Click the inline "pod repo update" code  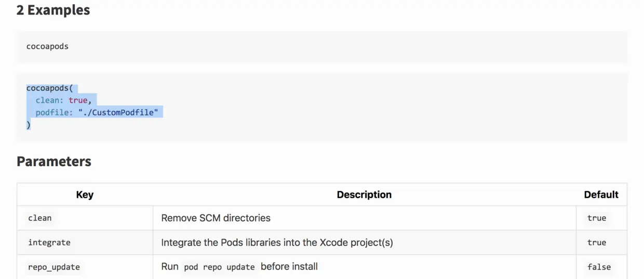(219, 267)
